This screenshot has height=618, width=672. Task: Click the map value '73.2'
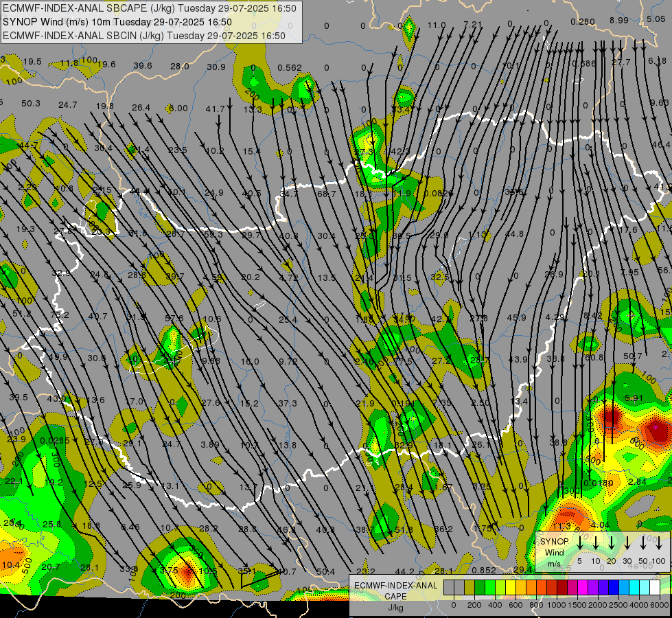tap(60, 314)
